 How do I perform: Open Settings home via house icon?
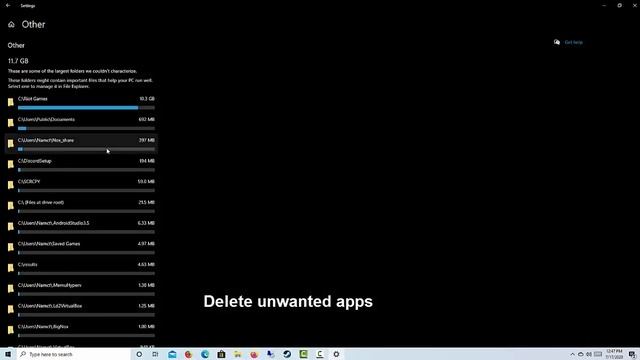coord(11,24)
